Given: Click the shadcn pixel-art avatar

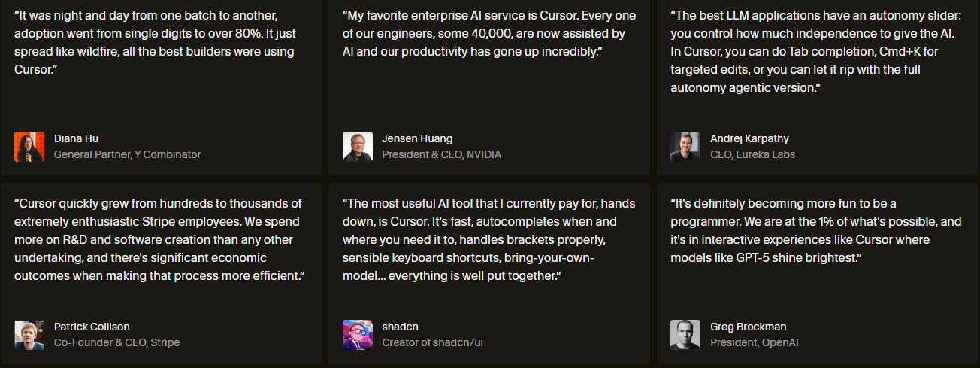Looking at the screenshot, I should pos(358,335).
